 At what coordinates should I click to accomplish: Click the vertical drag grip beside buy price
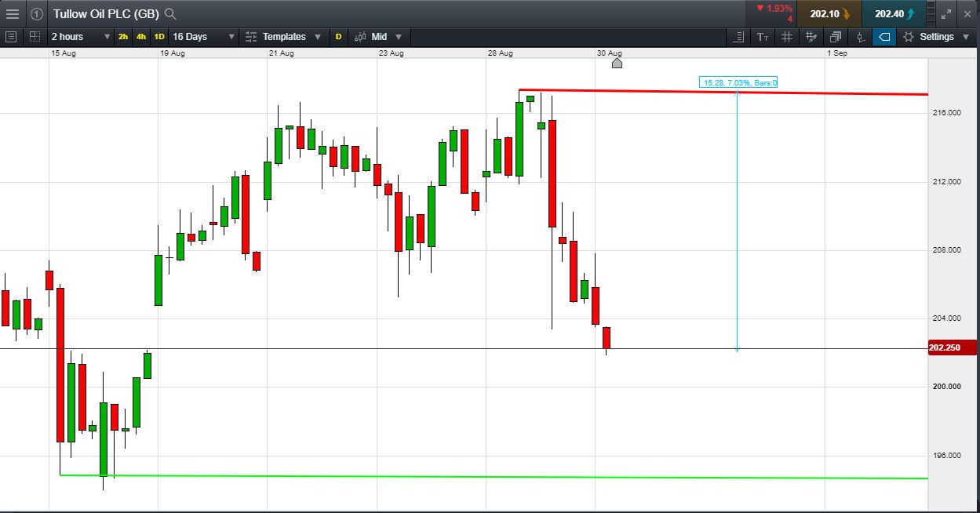coord(930,14)
